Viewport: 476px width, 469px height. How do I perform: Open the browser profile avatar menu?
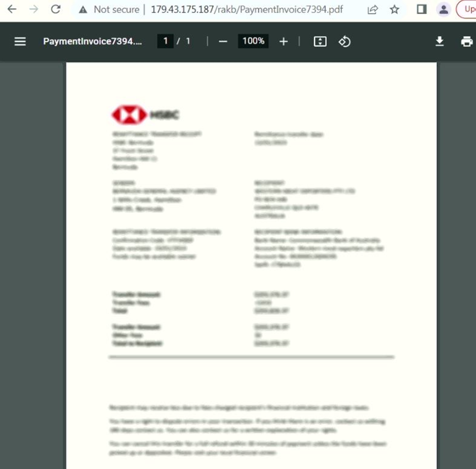coord(444,10)
